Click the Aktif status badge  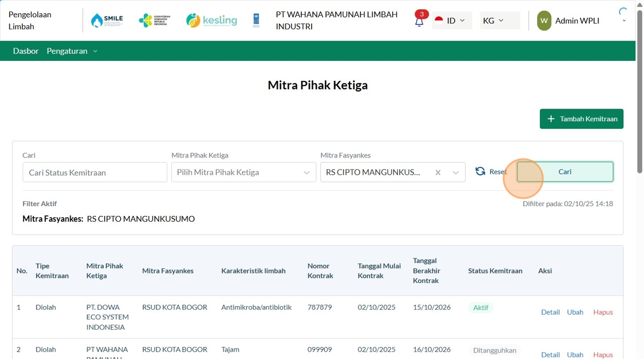(x=481, y=307)
